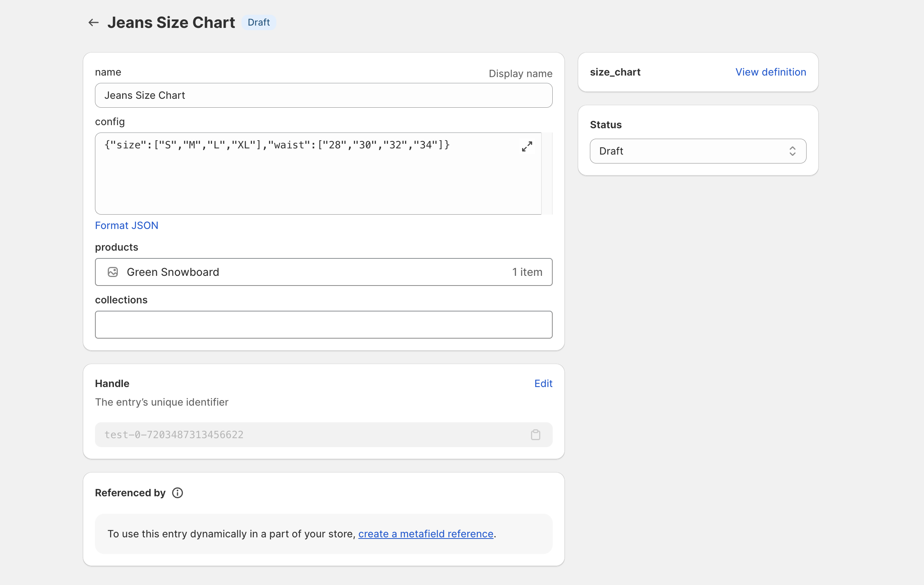Image resolution: width=924 pixels, height=585 pixels.
Task: Copy the handle with the clipboard icon
Action: (x=535, y=435)
